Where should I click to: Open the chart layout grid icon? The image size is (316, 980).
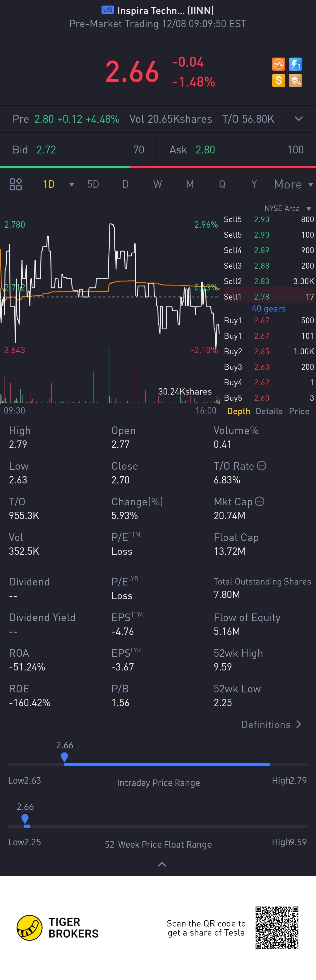click(x=16, y=184)
